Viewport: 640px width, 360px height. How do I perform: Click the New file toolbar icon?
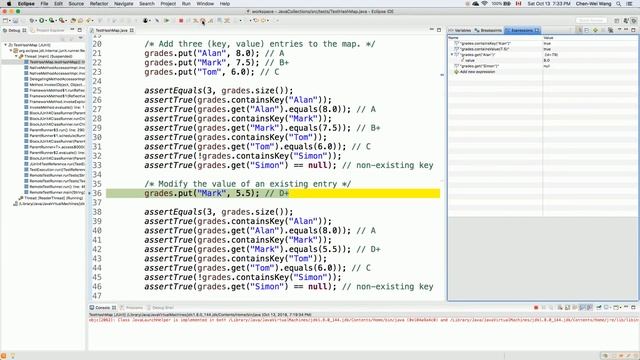coord(5,20)
